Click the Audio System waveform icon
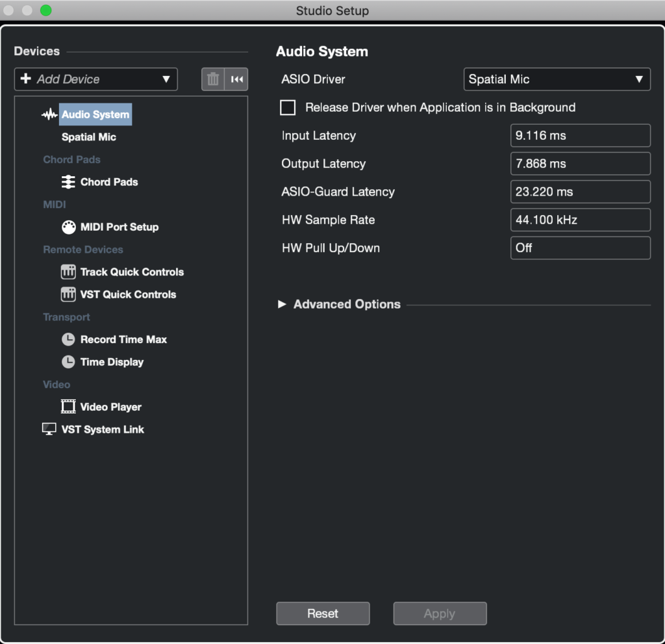665x644 pixels. [49, 114]
